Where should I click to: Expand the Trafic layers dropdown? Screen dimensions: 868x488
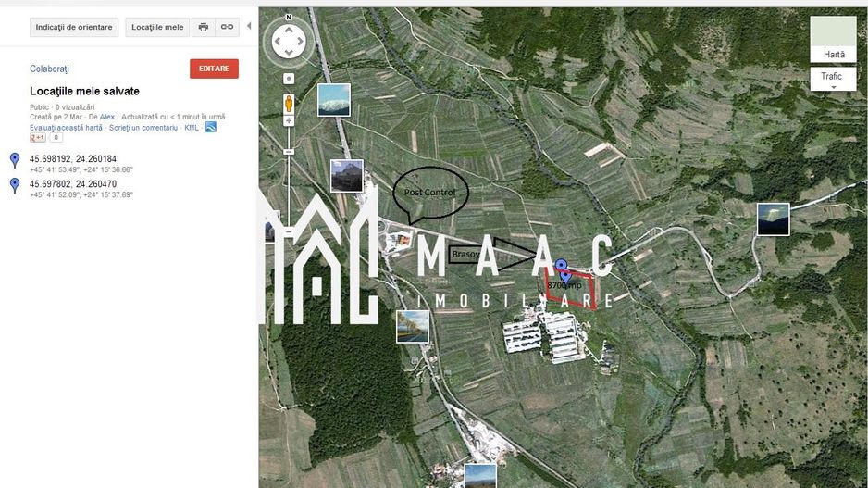tap(833, 80)
